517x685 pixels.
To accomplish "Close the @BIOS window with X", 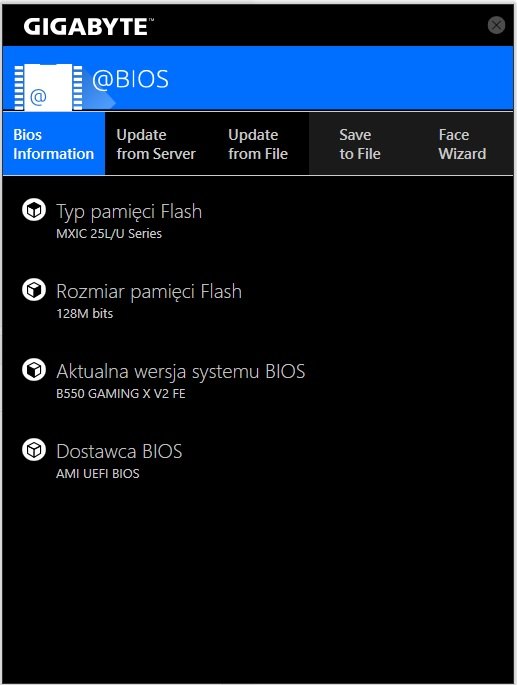I will click(496, 25).
